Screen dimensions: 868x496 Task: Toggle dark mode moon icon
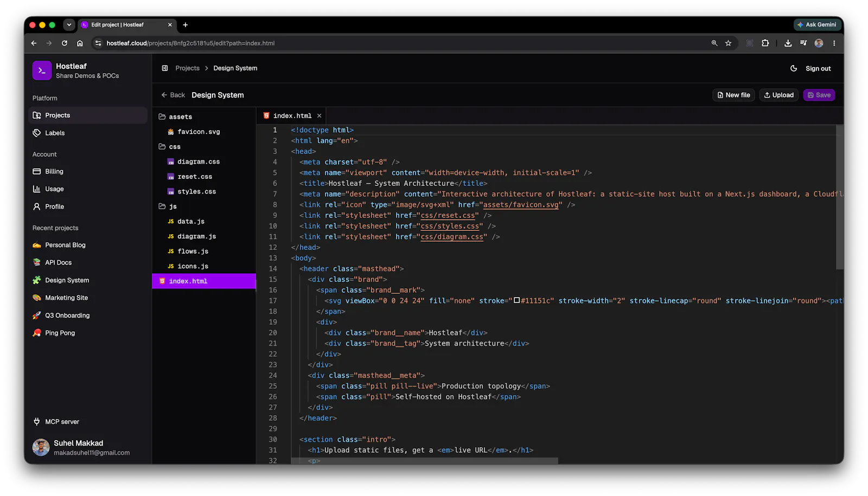[x=794, y=68]
